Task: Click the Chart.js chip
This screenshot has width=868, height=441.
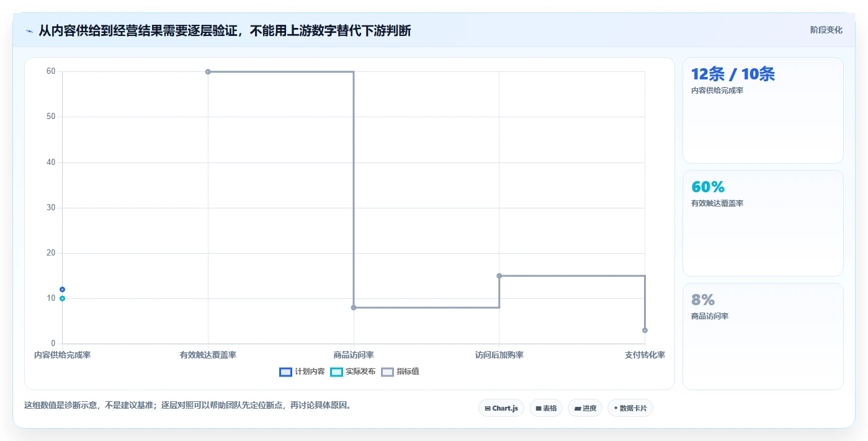Action: (501, 408)
